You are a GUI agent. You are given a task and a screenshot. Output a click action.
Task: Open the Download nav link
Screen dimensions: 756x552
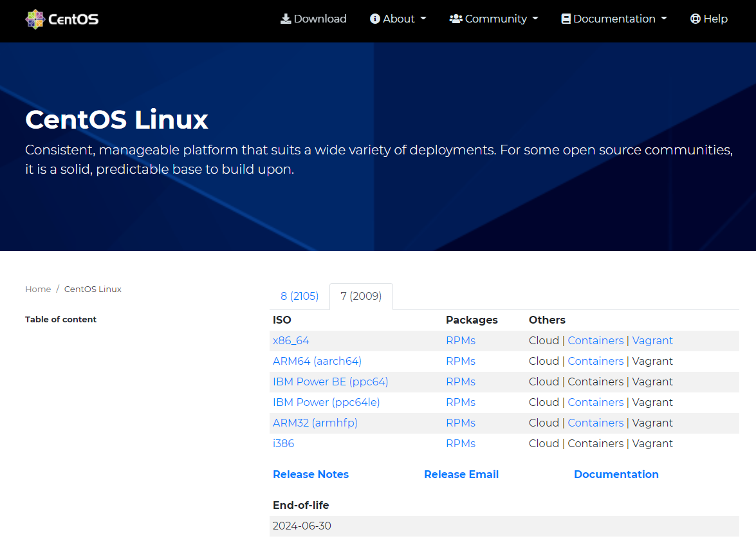[313, 19]
